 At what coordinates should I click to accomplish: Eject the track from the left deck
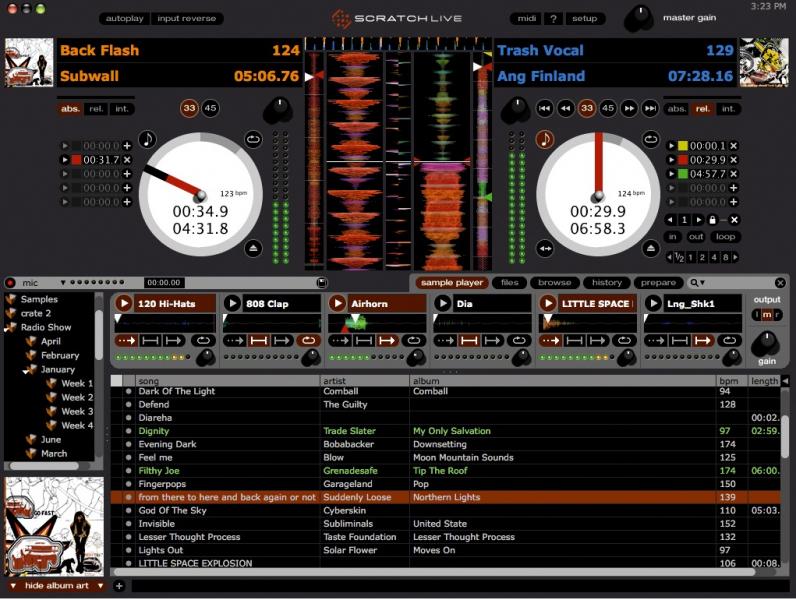pyautogui.click(x=254, y=247)
